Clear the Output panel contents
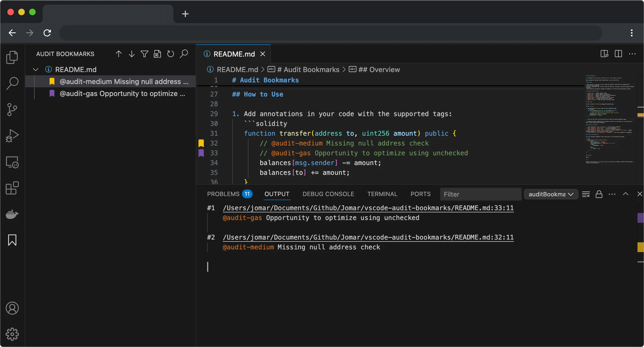Screen dimensions: 644x347 pos(586,194)
